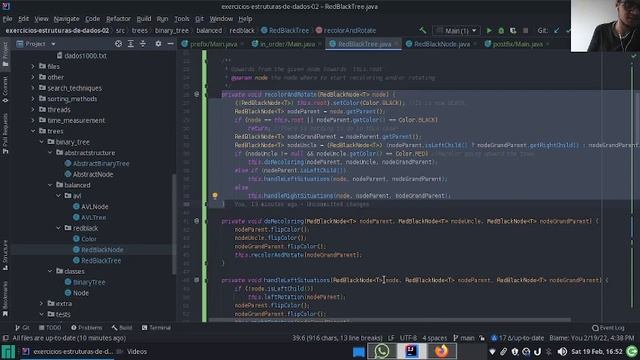This screenshot has height=360, width=640.
Task: Open the Terminal tool window
Action: [156, 328]
